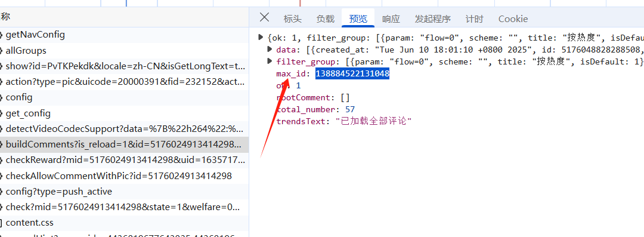
Task: Select the buildComments request row
Action: [x=124, y=144]
